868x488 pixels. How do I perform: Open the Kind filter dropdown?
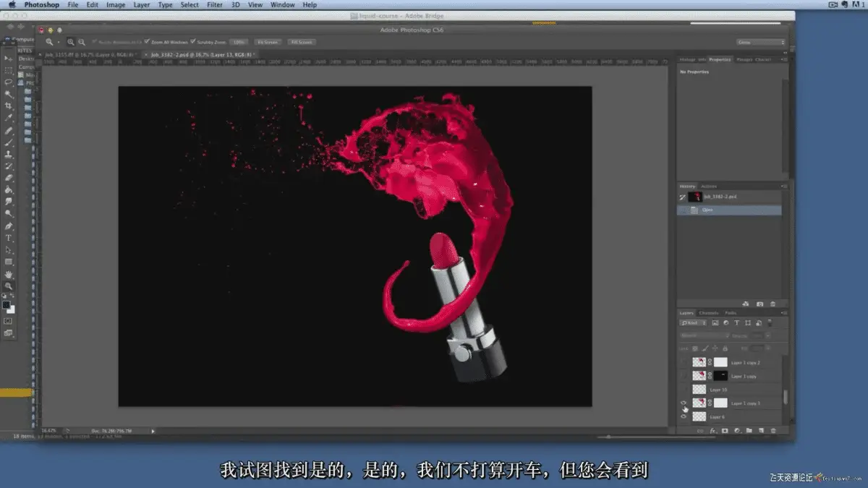pyautogui.click(x=693, y=323)
